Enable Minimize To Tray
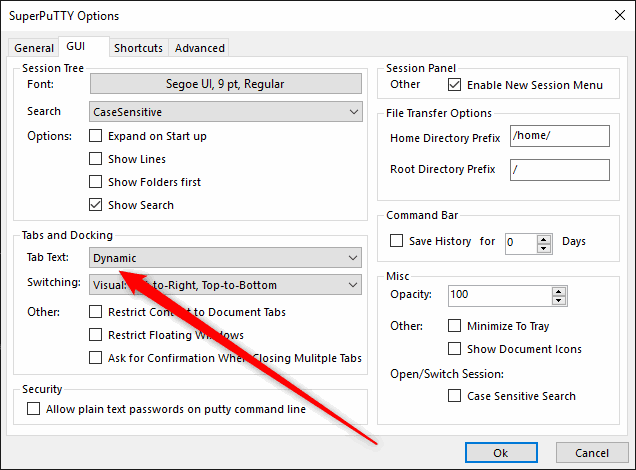The width and height of the screenshot is (636, 470). point(455,326)
